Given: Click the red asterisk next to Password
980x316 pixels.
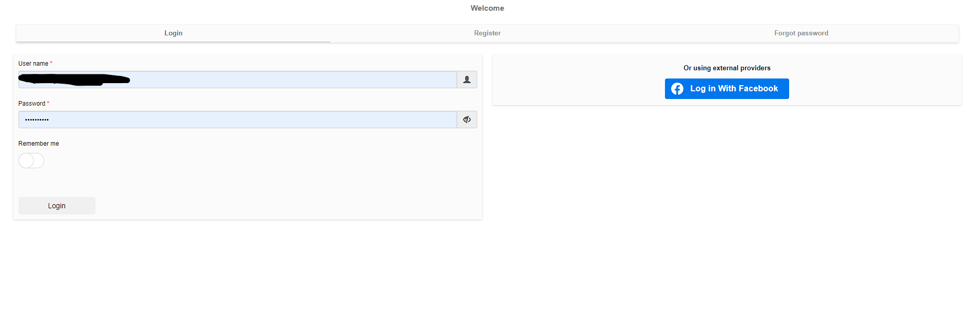Looking at the screenshot, I should pyautogui.click(x=48, y=103).
